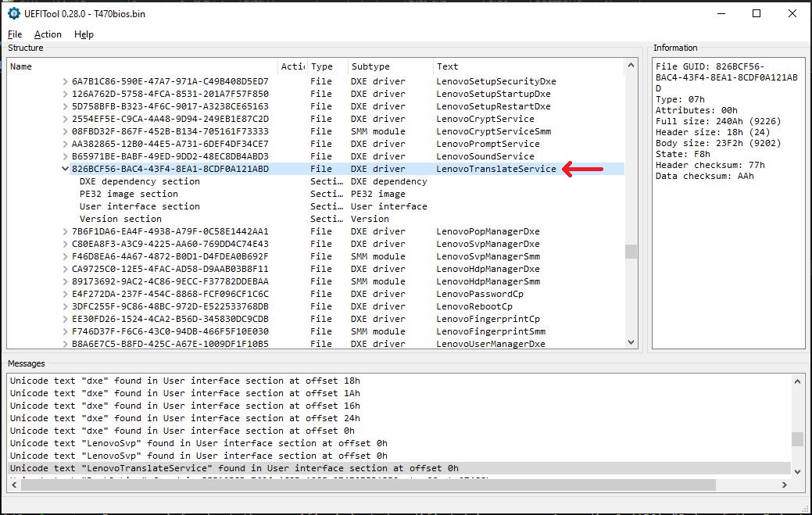Close the UEFITool window
812x515 pixels.
[x=792, y=13]
